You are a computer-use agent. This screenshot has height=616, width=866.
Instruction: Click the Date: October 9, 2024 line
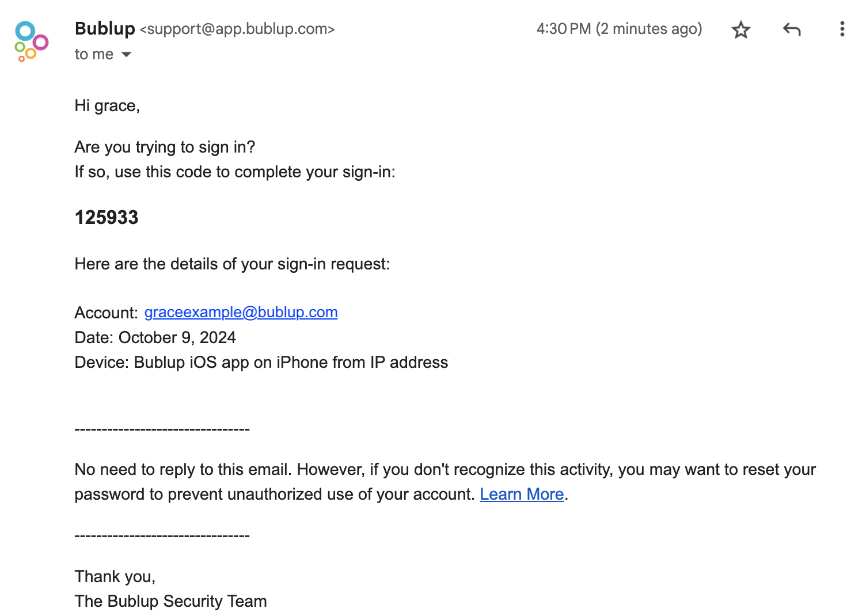coord(155,337)
